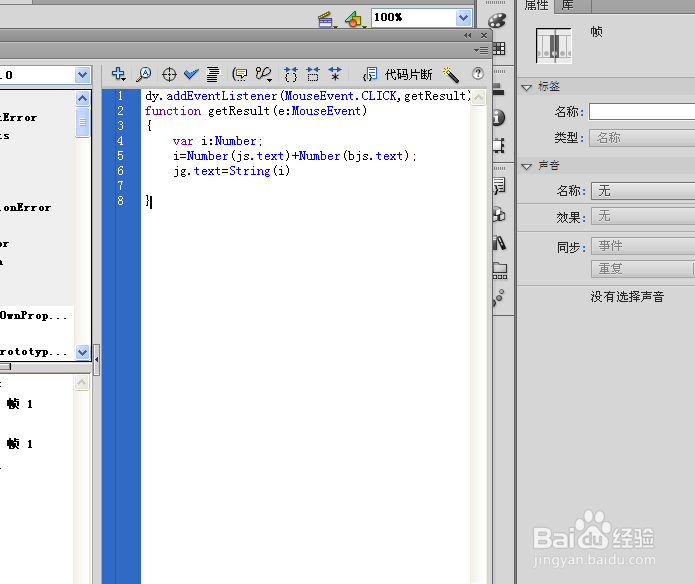695x584 pixels.
Task: Switch to the 属性 tab
Action: [x=536, y=6]
